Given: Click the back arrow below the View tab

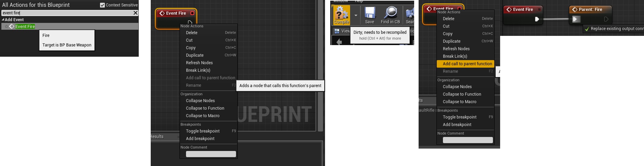Looking at the screenshot, I should pyautogui.click(x=339, y=42).
